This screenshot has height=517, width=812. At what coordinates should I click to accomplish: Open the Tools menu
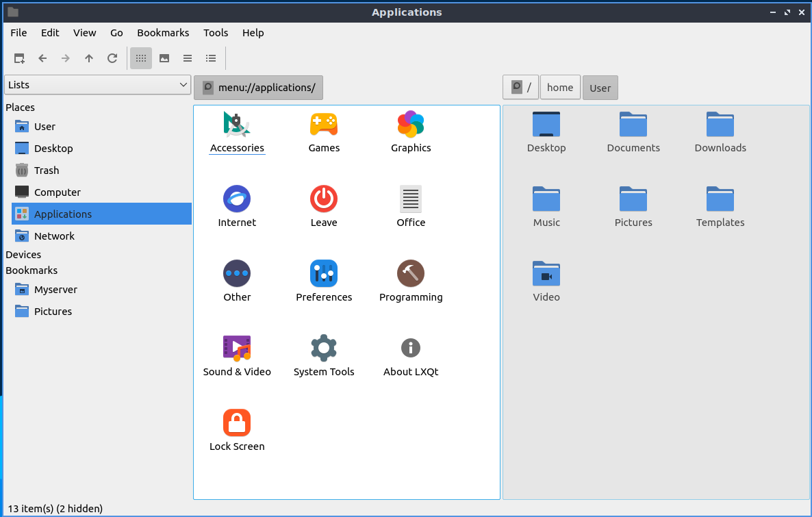pyautogui.click(x=216, y=33)
